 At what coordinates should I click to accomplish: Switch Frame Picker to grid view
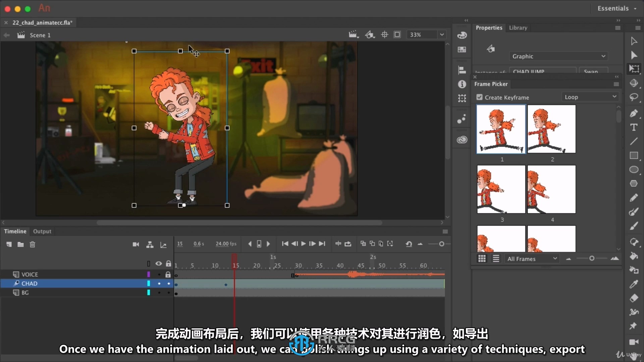coord(482,258)
